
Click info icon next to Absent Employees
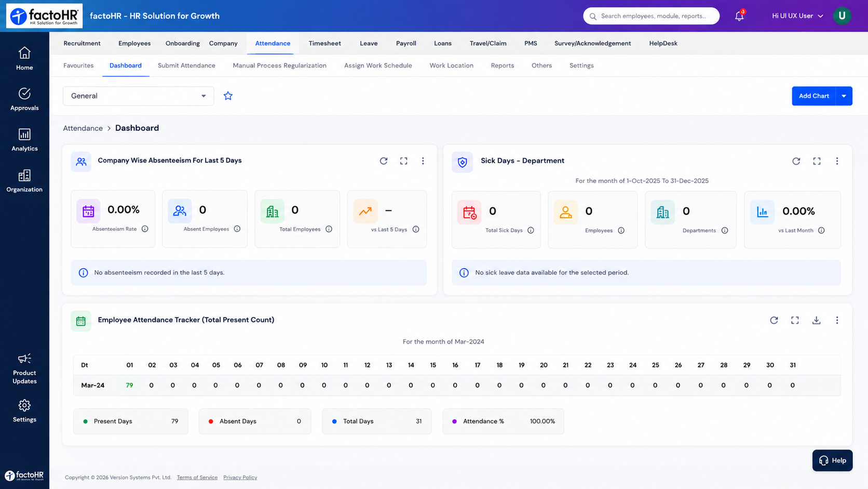click(237, 229)
